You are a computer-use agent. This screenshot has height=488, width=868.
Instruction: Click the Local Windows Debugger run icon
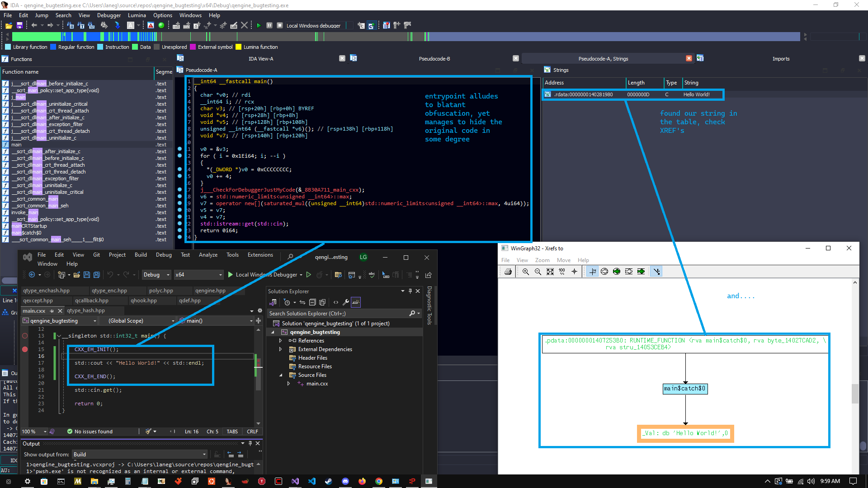pos(231,275)
